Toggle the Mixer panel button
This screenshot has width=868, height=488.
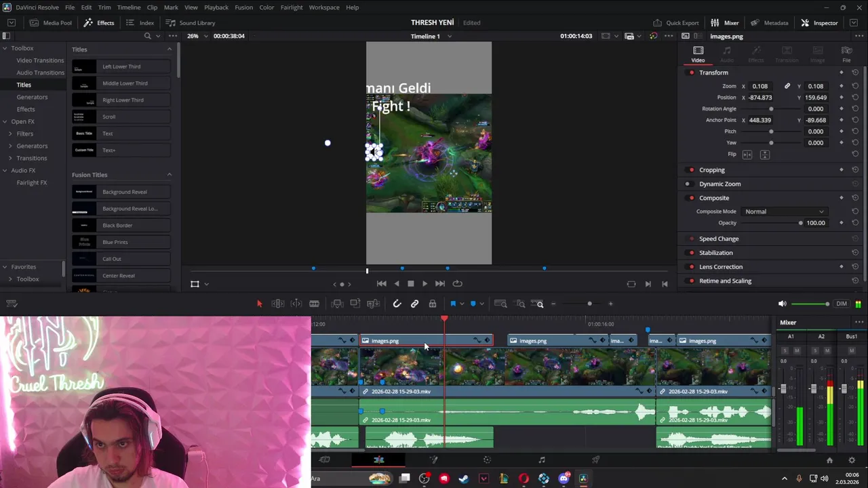tap(725, 23)
